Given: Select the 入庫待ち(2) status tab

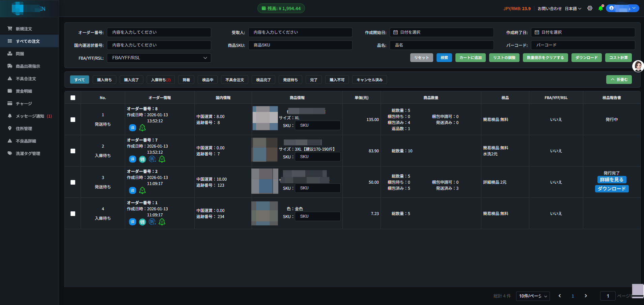Looking at the screenshot, I should [x=161, y=80].
